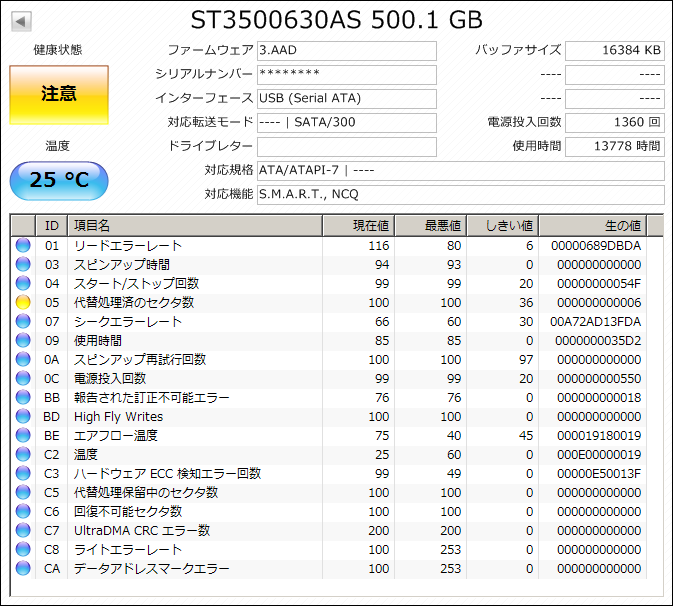Viewport: 673px width, 606px height.
Task: Click the blue status icon for ID 0A
Action: coord(23,359)
